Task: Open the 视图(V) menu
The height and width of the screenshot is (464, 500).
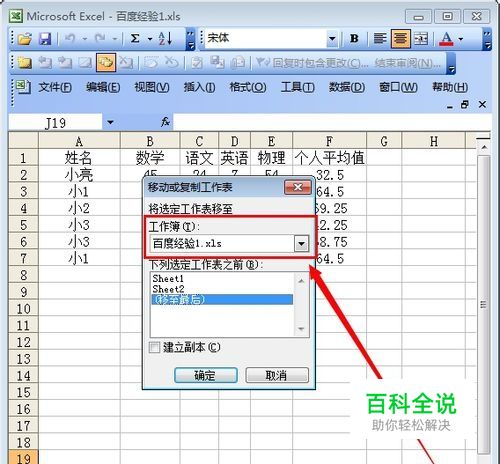Action: tap(152, 87)
